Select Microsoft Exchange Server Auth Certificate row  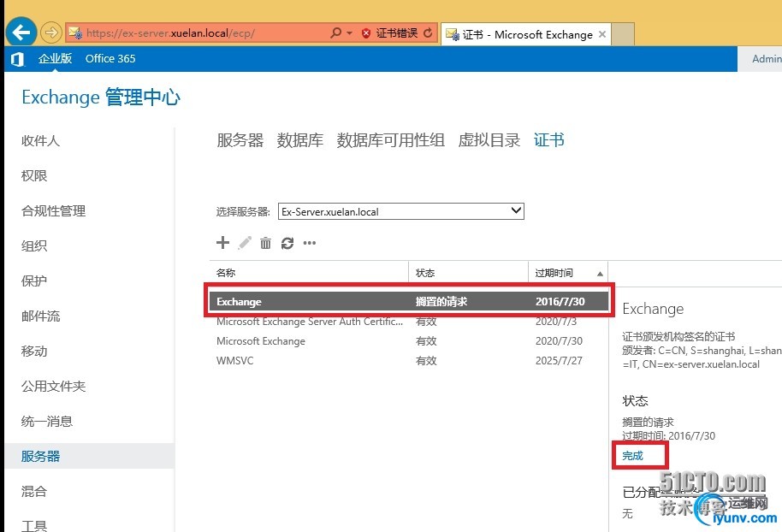click(x=409, y=322)
